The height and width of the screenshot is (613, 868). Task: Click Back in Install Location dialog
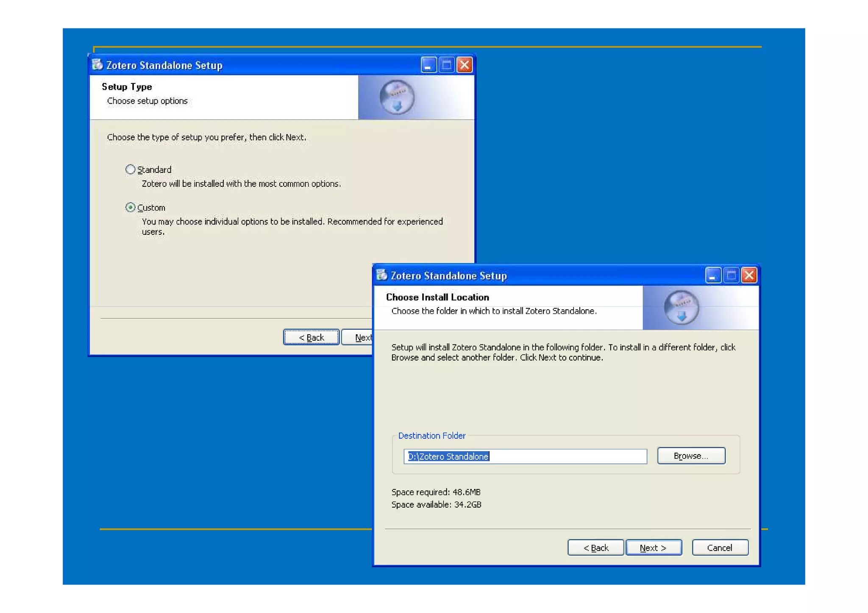595,548
